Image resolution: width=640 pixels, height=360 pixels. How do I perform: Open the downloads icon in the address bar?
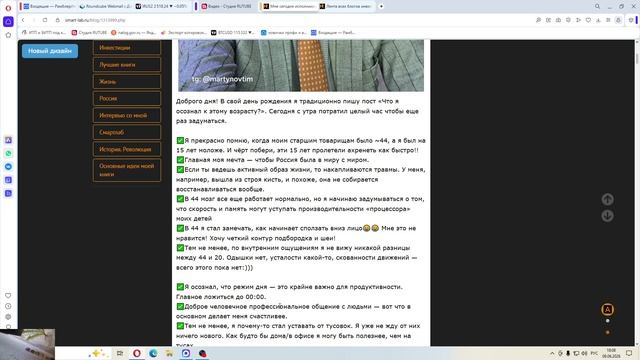pyautogui.click(x=598, y=20)
